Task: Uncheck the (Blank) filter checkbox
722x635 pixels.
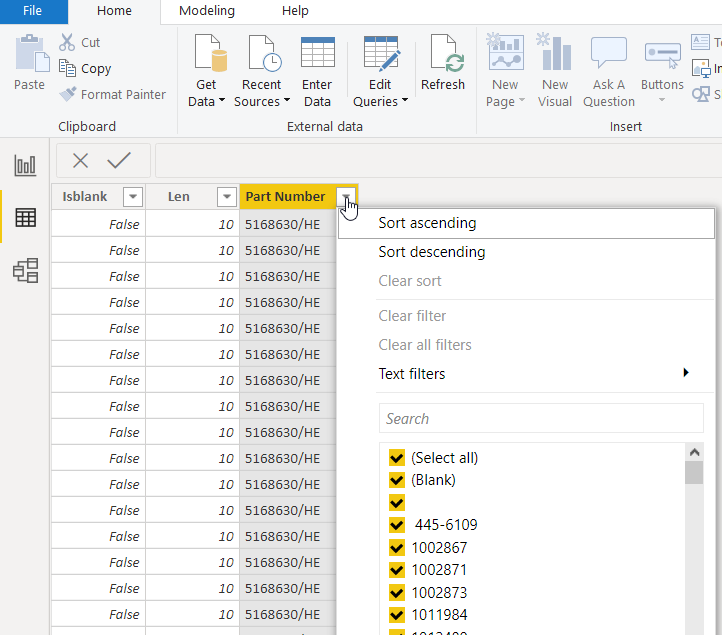Action: pos(396,480)
